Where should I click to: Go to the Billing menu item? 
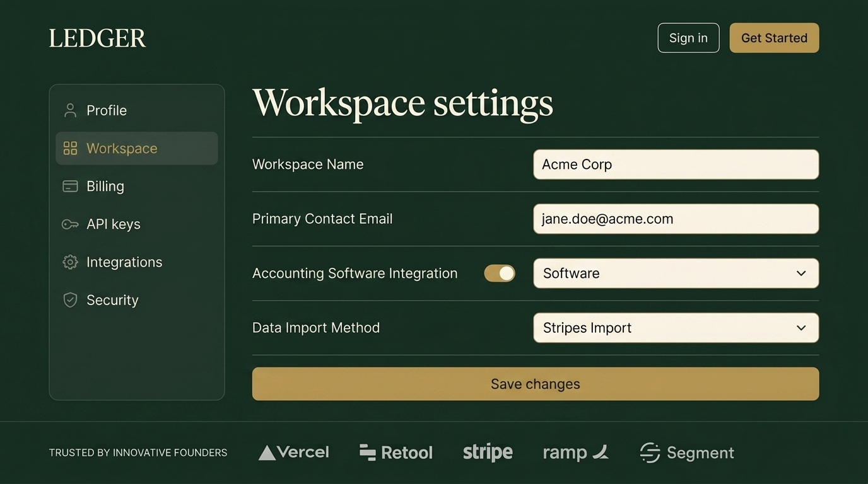105,186
